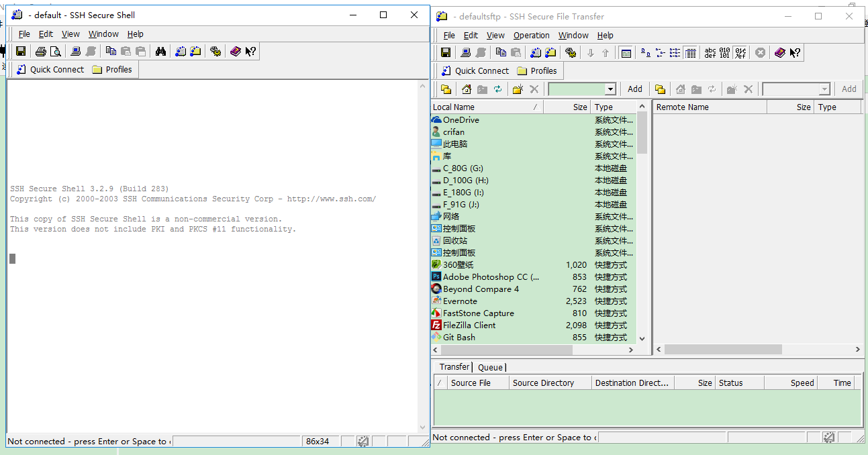Open Settings gears icon in Secure Shell toolbar
The width and height of the screenshot is (868, 455).
pos(215,51)
